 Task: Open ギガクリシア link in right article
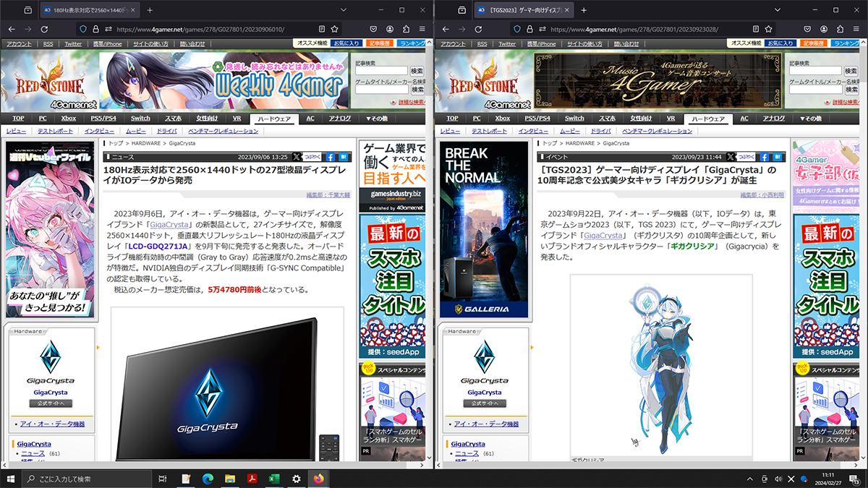(x=693, y=246)
